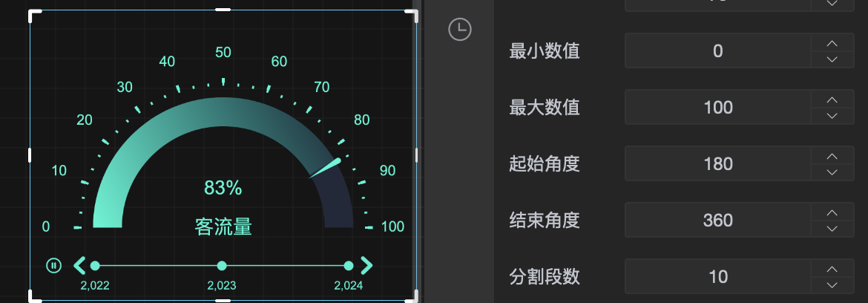Decrease 起始角度 with down arrow
868x303 pixels.
[832, 173]
